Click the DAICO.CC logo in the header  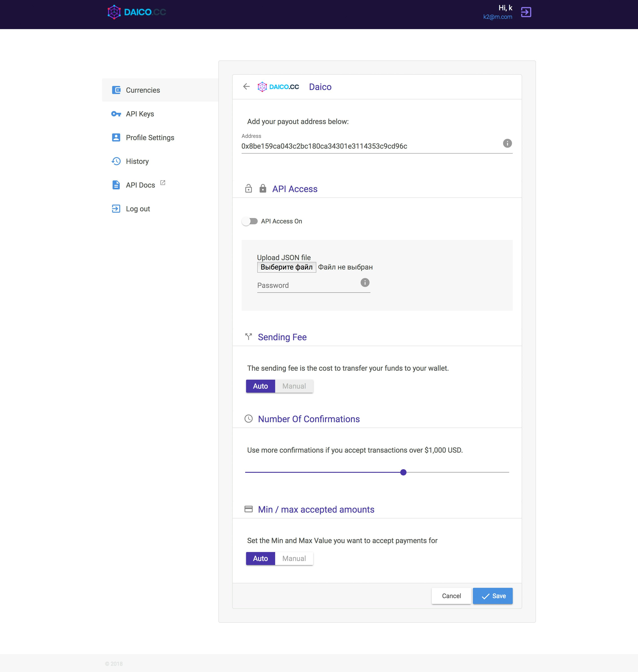point(137,12)
